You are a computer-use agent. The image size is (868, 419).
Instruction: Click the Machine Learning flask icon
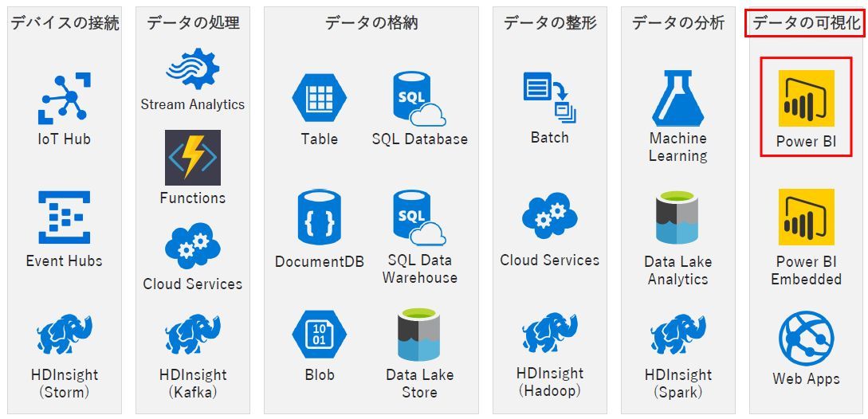(678, 97)
